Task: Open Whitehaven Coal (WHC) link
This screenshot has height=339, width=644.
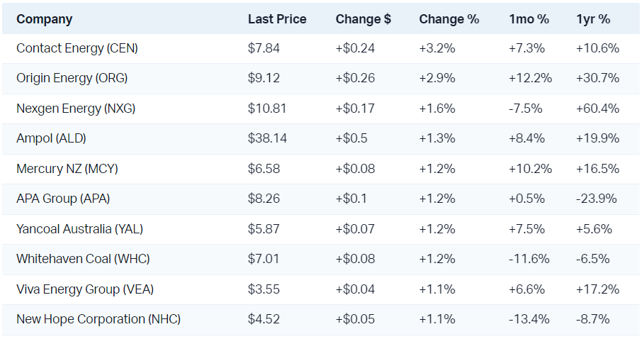Action: pos(83,259)
